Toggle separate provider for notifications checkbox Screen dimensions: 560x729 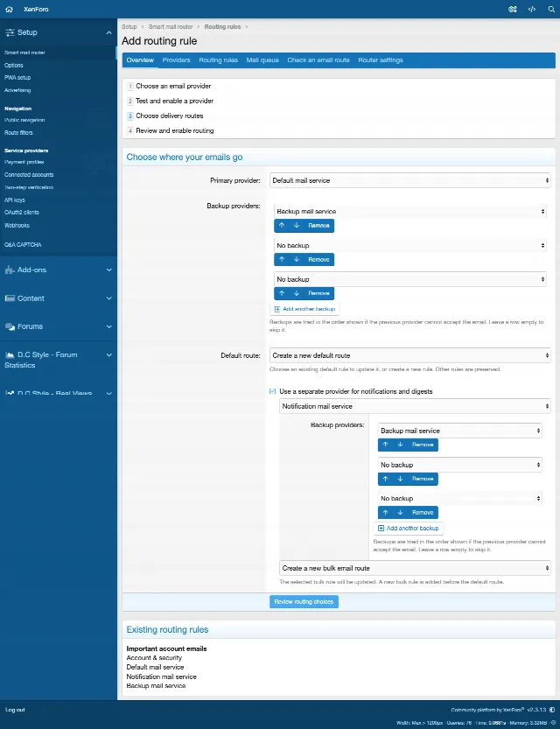[273, 391]
